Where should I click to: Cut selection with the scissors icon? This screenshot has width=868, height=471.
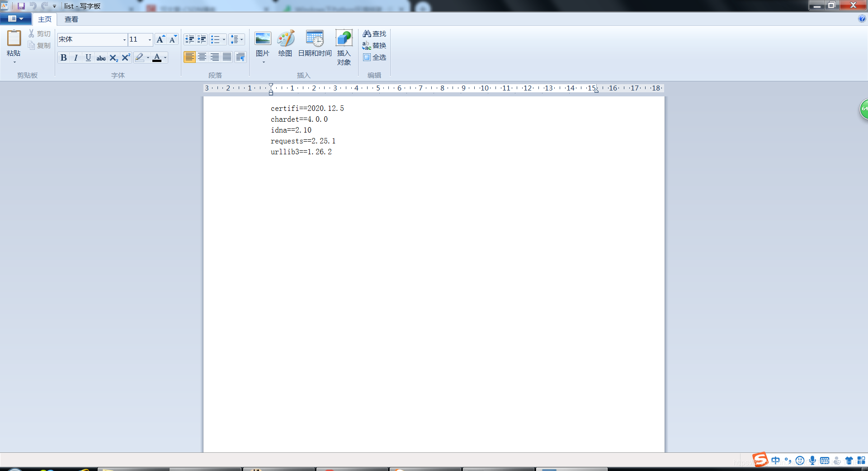point(31,33)
